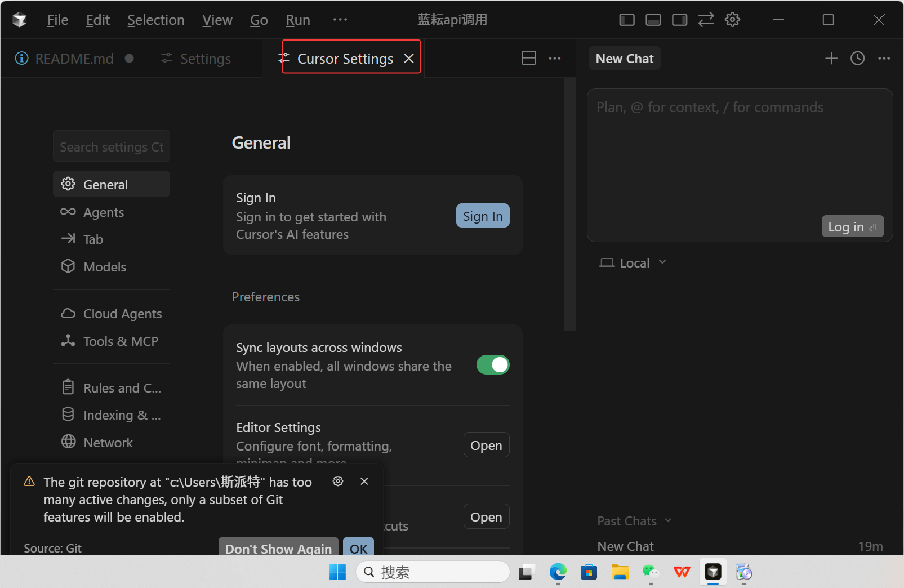Open the title bar overflow menu dots

pyautogui.click(x=340, y=19)
